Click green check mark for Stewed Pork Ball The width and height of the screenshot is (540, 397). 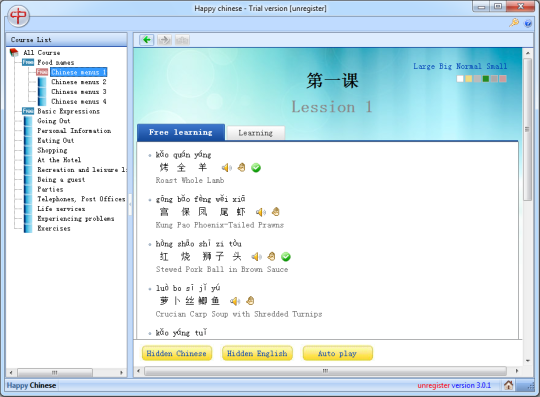(286, 257)
